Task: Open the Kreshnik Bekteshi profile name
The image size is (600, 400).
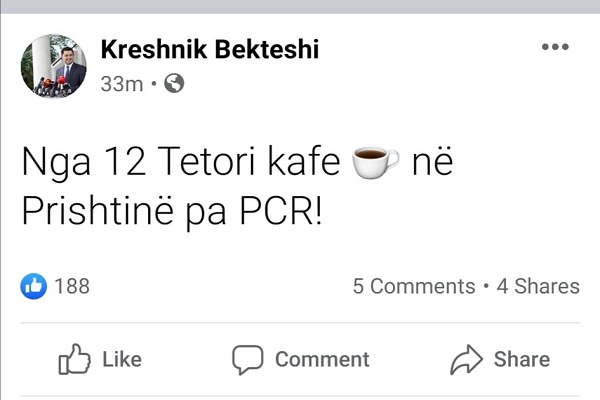Action: coord(210,49)
